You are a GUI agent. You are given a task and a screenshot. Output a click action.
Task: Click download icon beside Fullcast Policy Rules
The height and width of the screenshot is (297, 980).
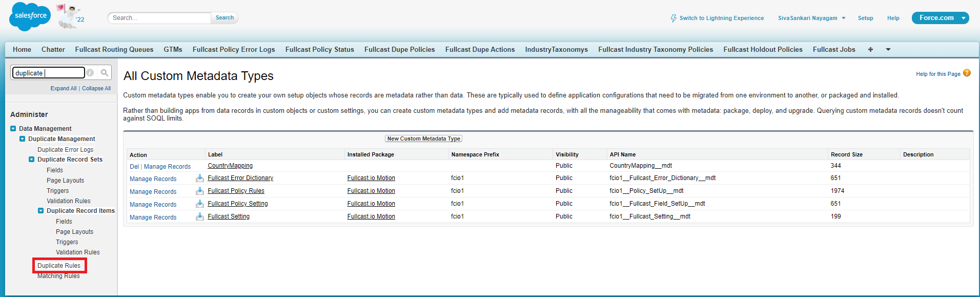pyautogui.click(x=200, y=191)
